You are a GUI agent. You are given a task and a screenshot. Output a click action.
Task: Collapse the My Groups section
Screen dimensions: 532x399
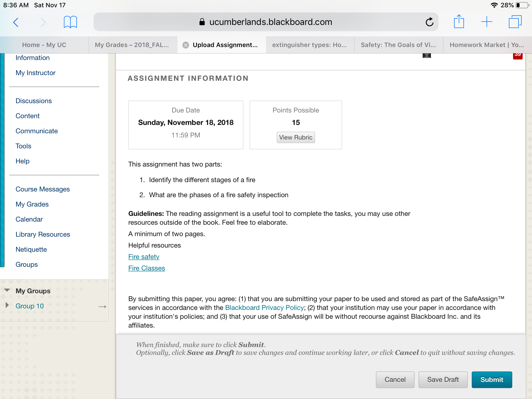tap(7, 290)
